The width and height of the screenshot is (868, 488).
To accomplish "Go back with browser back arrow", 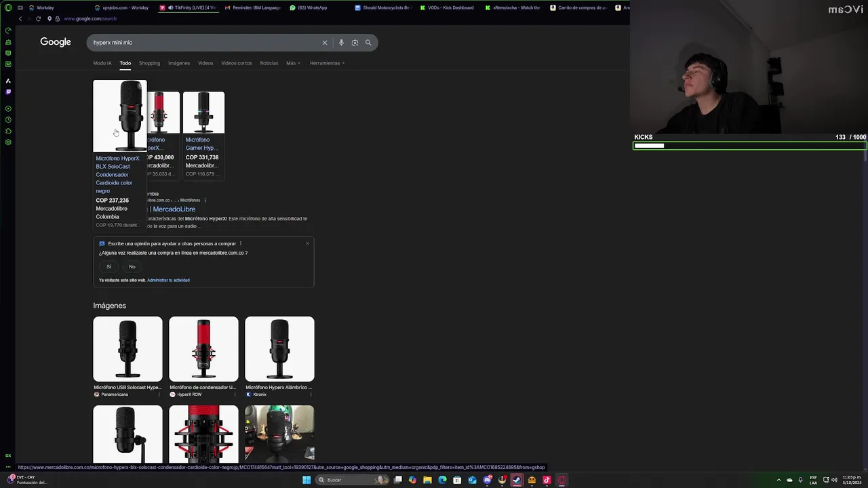I will (x=20, y=18).
